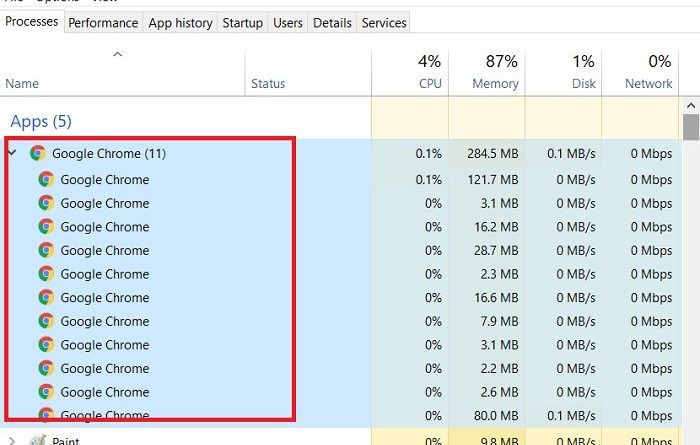
Task: Click the Paint app icon
Action: tap(38, 441)
